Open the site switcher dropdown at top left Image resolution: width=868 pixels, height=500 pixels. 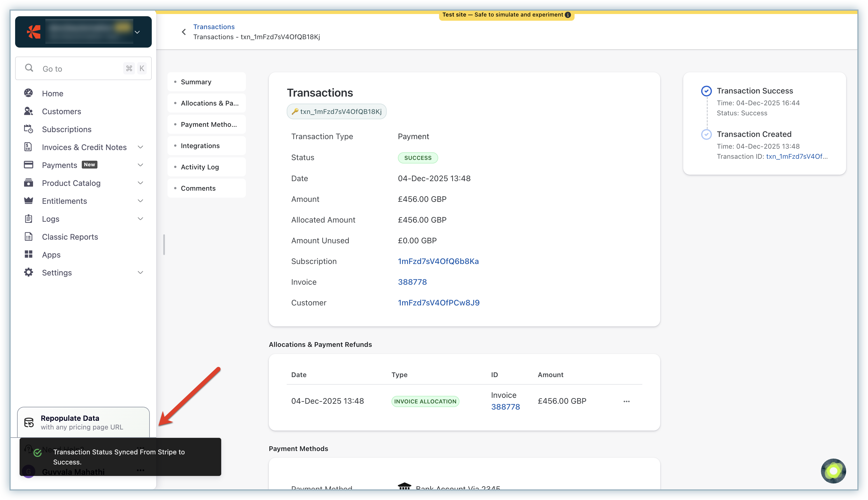pos(137,32)
